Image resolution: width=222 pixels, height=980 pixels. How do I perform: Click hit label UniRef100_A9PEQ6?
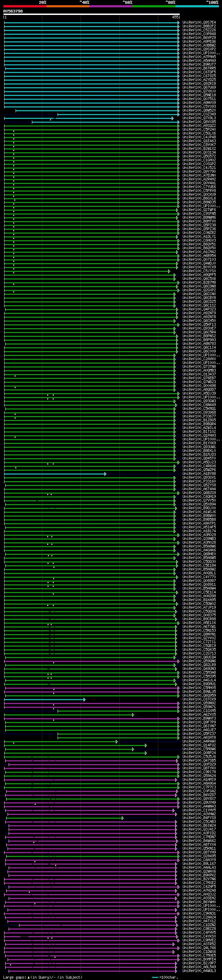click(x=199, y=41)
